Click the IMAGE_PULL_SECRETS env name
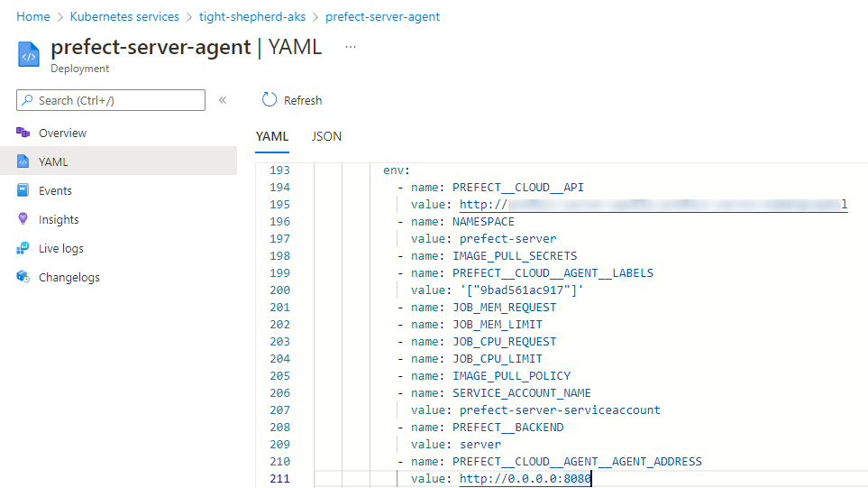 point(515,256)
